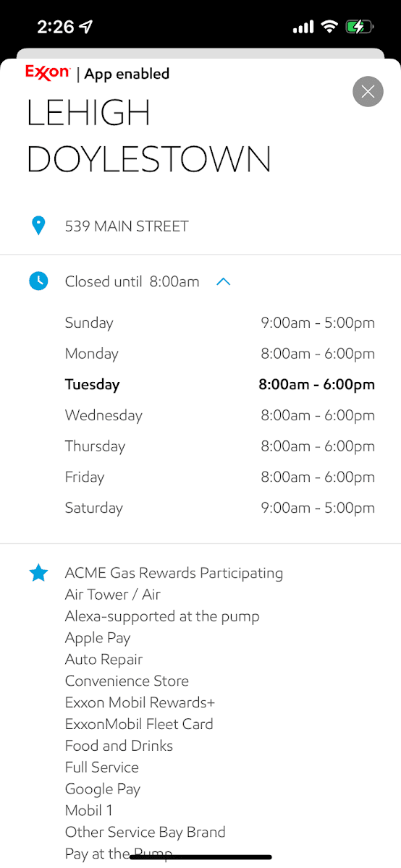
Task: Tap the Closed until 8:00am label
Action: point(132,281)
